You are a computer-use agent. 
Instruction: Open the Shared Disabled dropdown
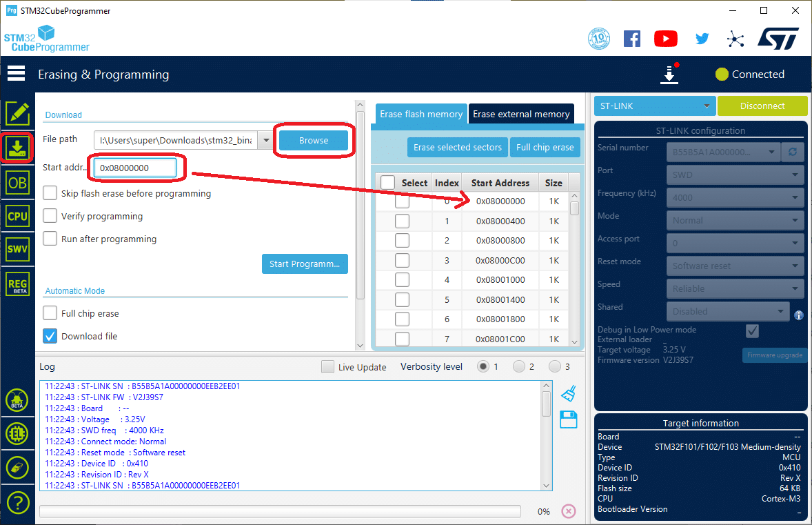point(728,311)
